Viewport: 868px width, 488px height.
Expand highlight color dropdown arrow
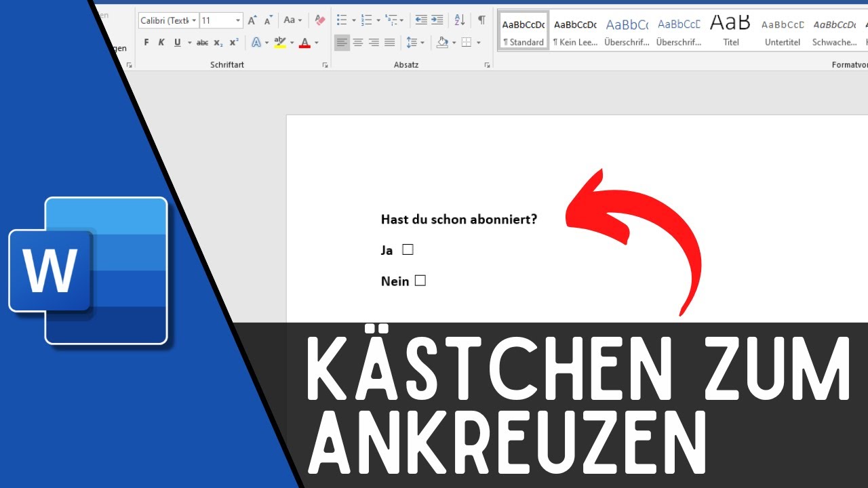(292, 43)
